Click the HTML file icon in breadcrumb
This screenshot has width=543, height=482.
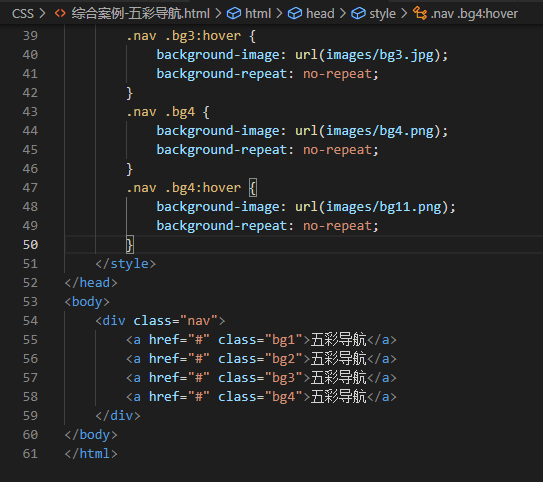click(60, 14)
